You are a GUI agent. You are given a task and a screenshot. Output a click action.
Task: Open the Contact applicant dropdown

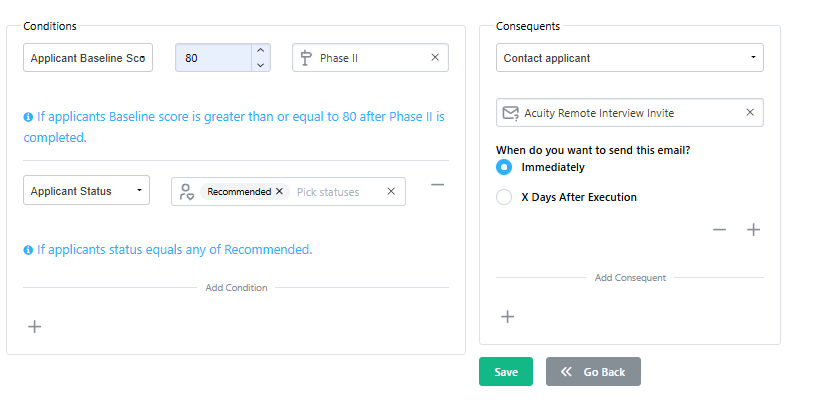[x=630, y=58]
